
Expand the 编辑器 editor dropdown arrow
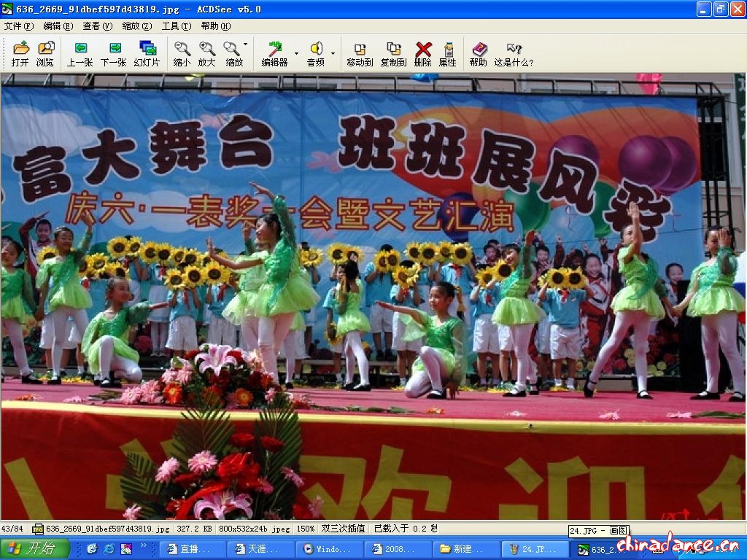(296, 53)
